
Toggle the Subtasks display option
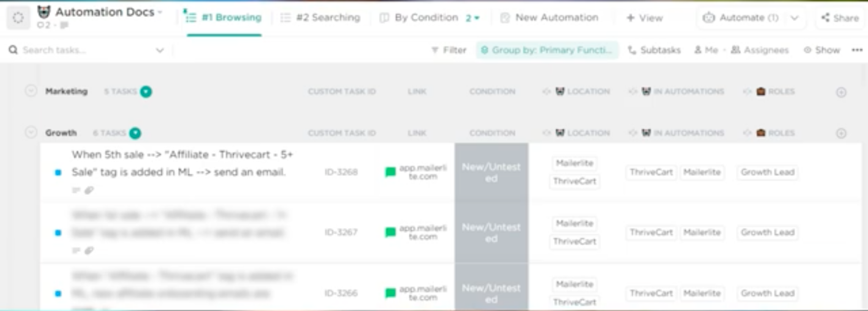pyautogui.click(x=654, y=50)
